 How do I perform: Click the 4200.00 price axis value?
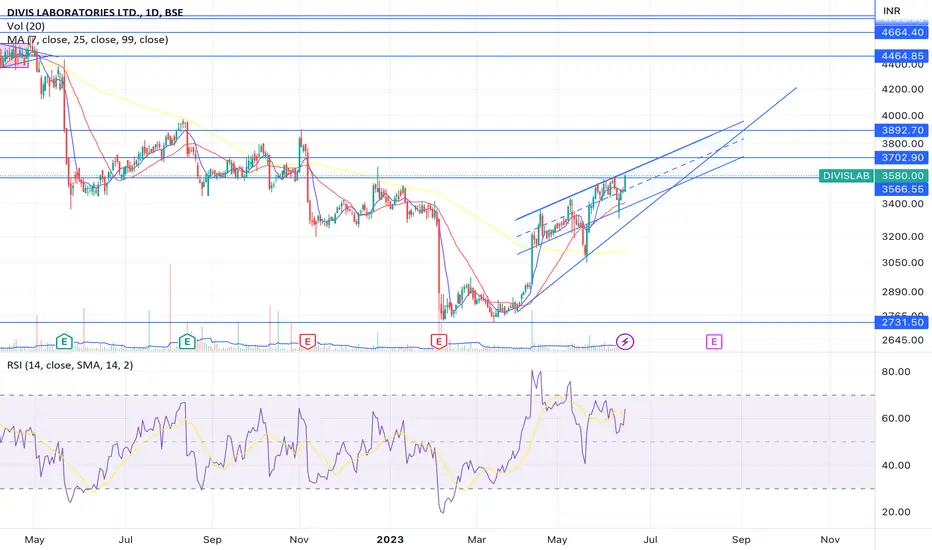pyautogui.click(x=902, y=89)
